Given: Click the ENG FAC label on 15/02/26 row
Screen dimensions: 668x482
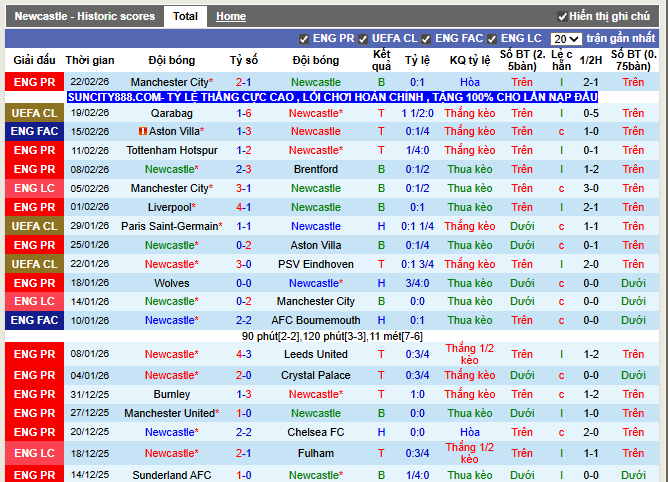Looking at the screenshot, I should (x=35, y=131).
